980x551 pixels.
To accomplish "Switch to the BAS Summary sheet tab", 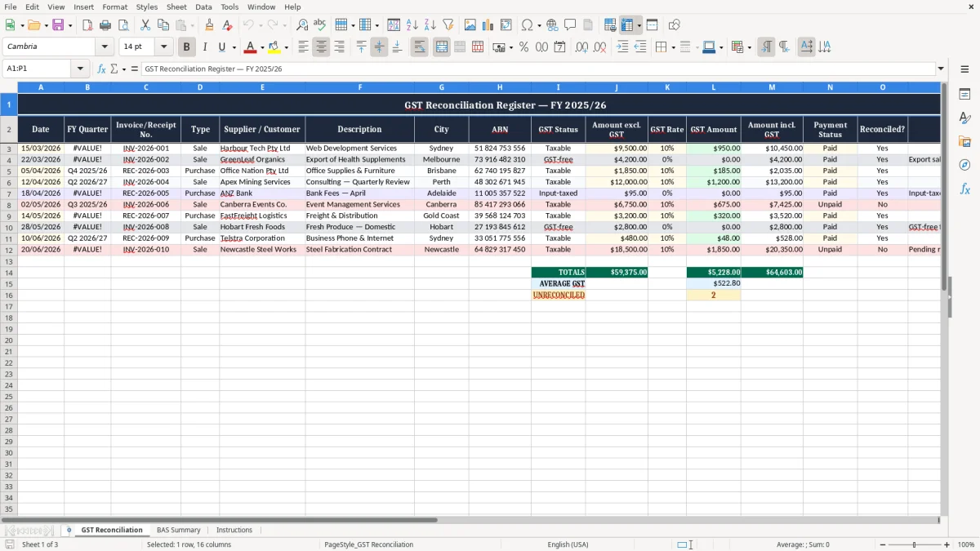I will [179, 530].
